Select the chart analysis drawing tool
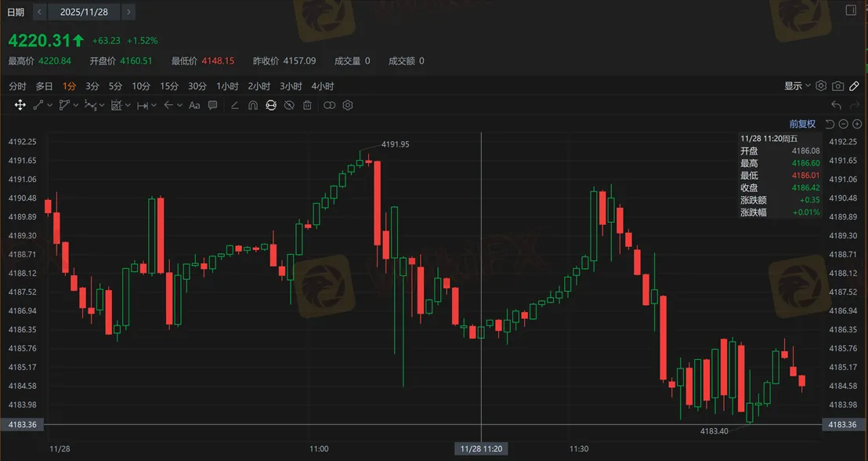 coord(116,105)
